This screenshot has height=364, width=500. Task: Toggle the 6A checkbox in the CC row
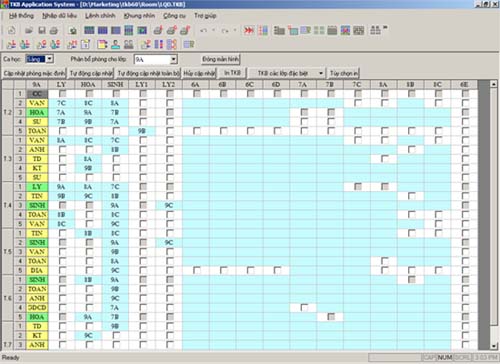click(197, 94)
